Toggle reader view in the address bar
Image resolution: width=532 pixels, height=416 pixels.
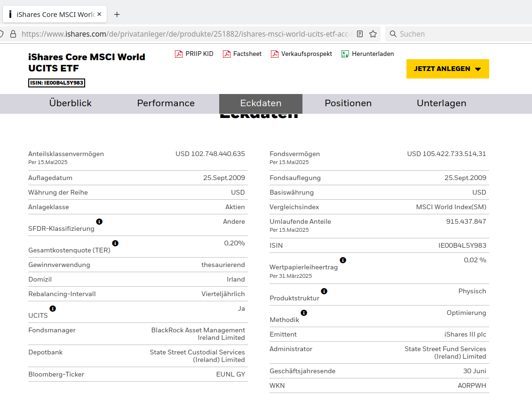coord(360,34)
